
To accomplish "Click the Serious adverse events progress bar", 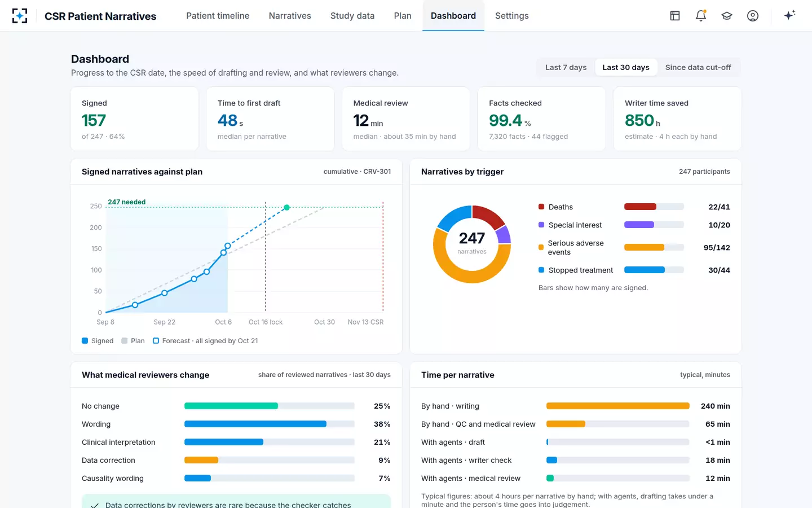I will pyautogui.click(x=654, y=247).
